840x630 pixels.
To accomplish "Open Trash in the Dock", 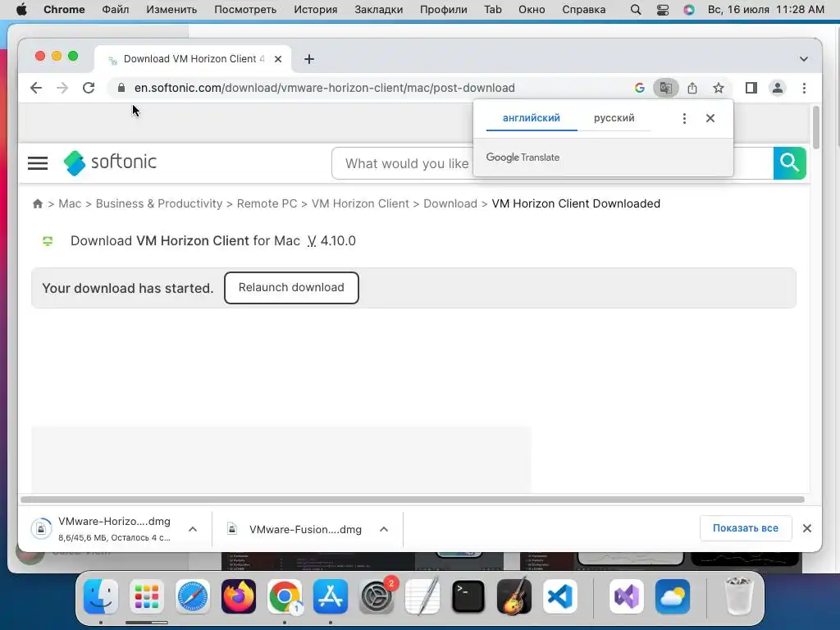I will (738, 596).
